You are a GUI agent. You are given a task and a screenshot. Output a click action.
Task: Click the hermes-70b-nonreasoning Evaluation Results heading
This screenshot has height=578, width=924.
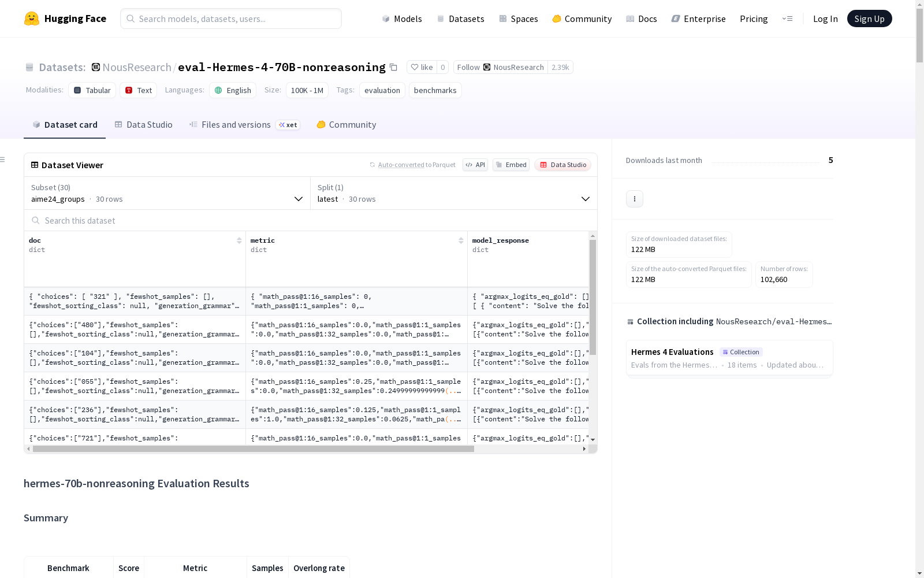click(136, 483)
